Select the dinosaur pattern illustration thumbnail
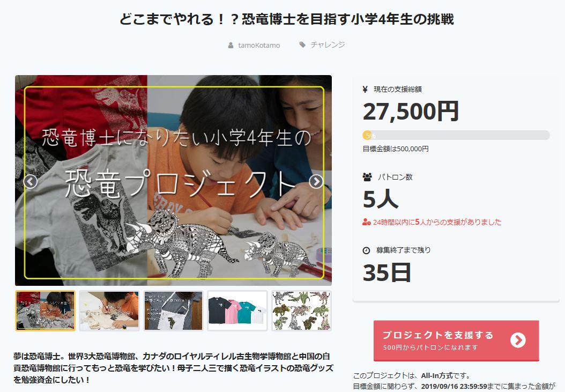This screenshot has height=392, width=565. click(x=302, y=310)
